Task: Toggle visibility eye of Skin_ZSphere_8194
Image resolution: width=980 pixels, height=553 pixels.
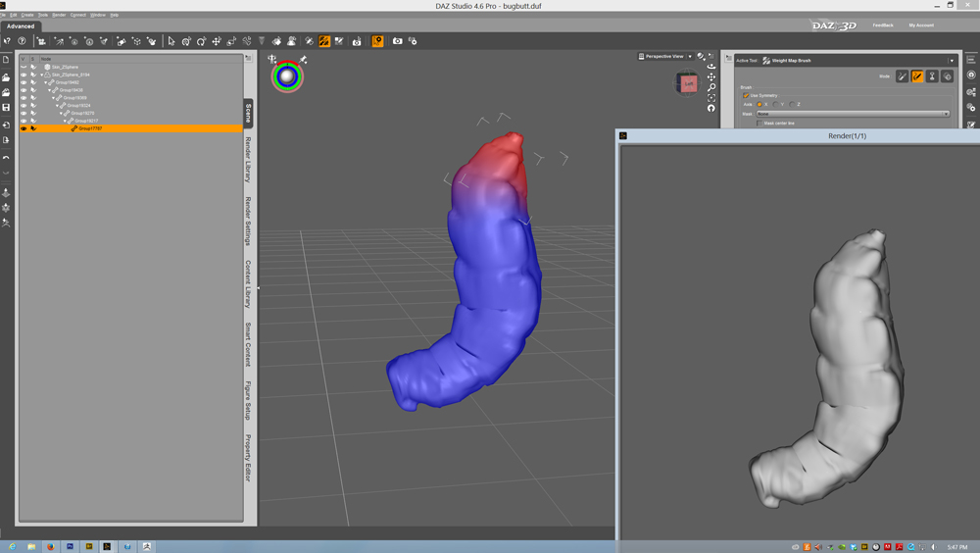Action: pos(24,75)
